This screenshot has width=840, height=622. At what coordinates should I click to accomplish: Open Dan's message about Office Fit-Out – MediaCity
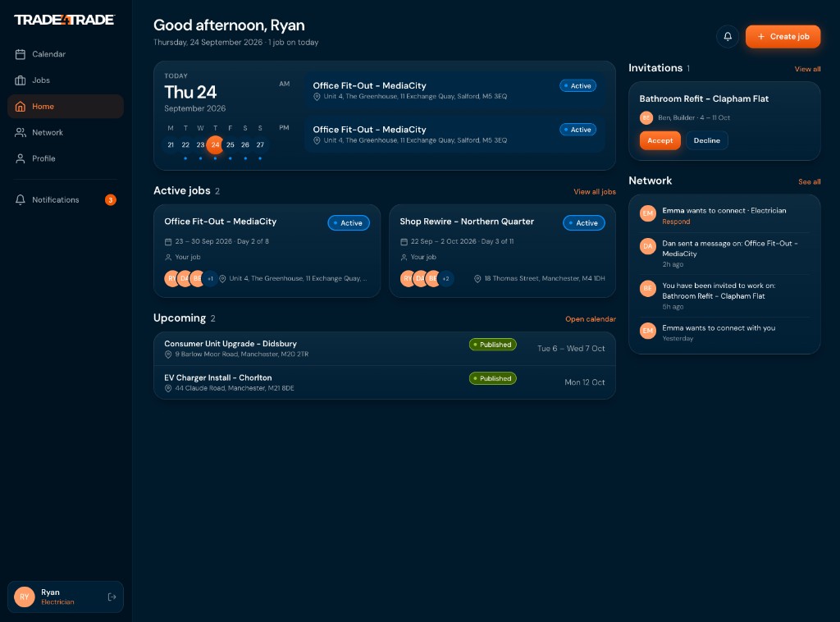point(724,254)
